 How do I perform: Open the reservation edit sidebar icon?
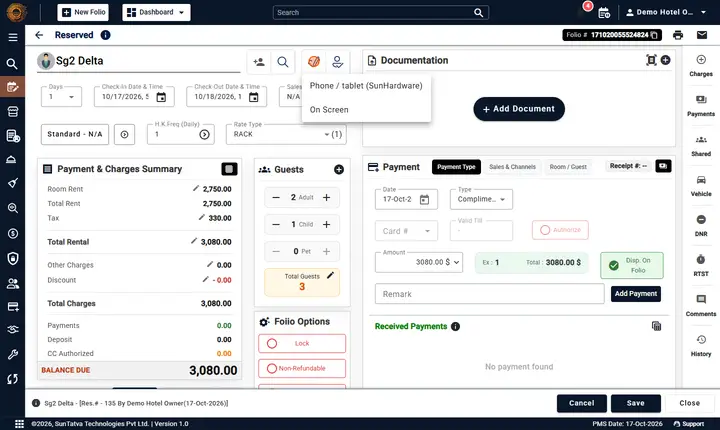pos(12,87)
